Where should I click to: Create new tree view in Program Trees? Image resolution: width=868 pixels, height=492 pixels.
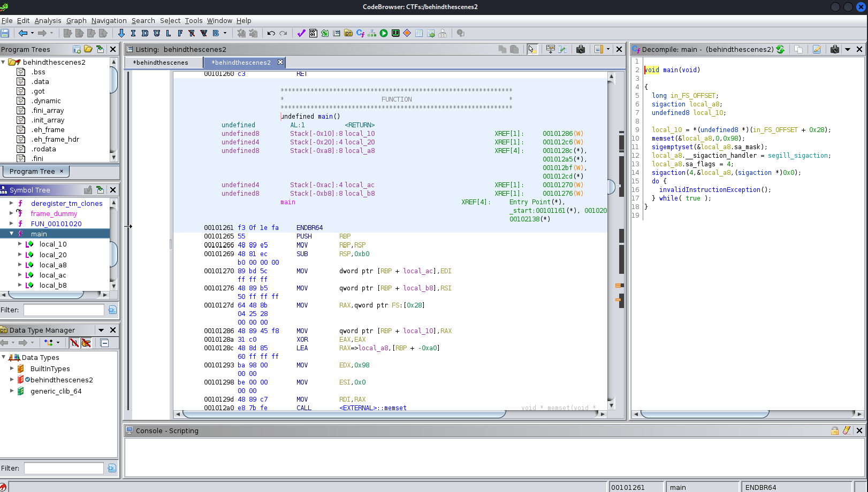(77, 49)
